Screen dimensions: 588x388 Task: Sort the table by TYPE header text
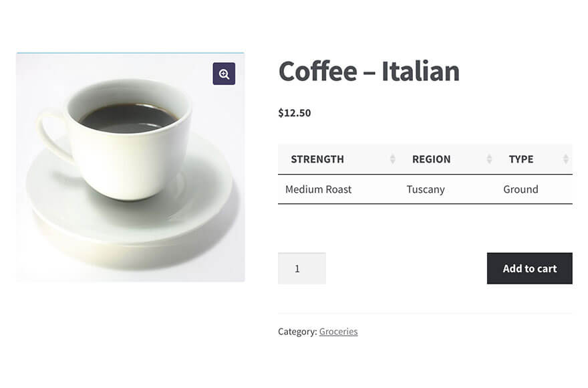point(521,159)
